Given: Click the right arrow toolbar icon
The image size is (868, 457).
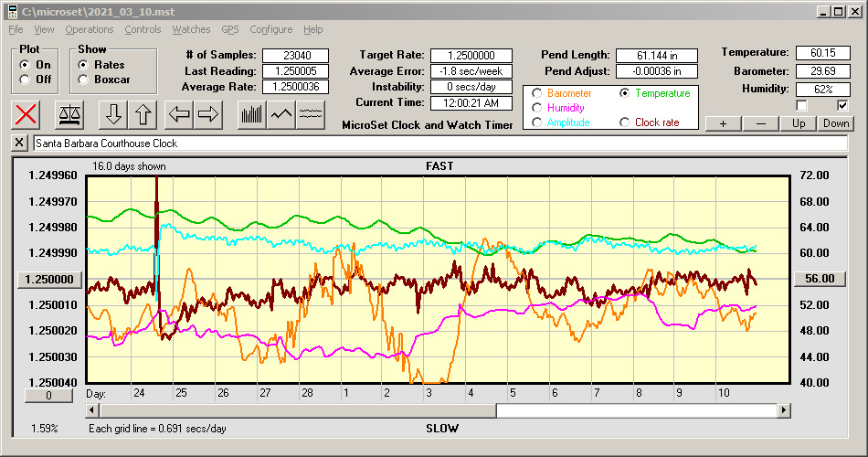Looking at the screenshot, I should [208, 114].
